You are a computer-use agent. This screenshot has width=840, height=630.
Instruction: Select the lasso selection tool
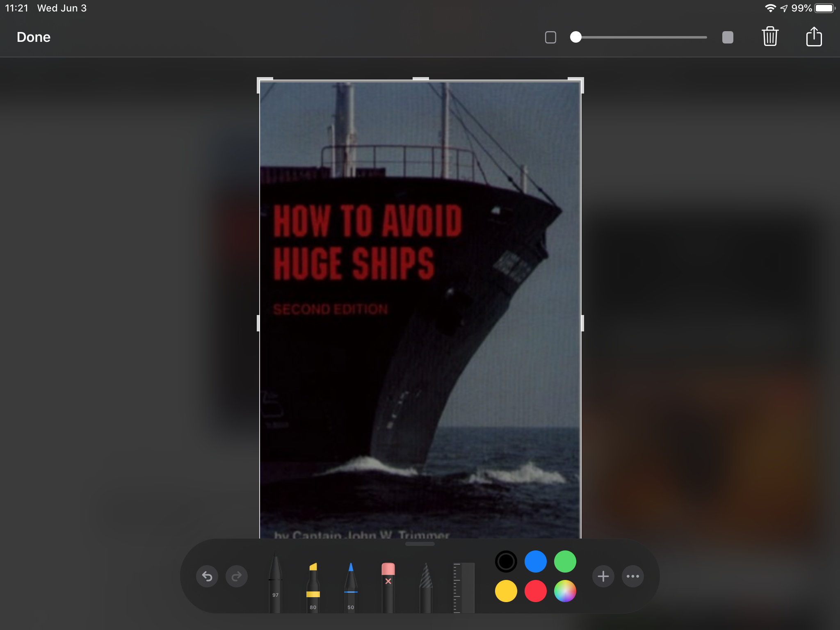pyautogui.click(x=426, y=588)
